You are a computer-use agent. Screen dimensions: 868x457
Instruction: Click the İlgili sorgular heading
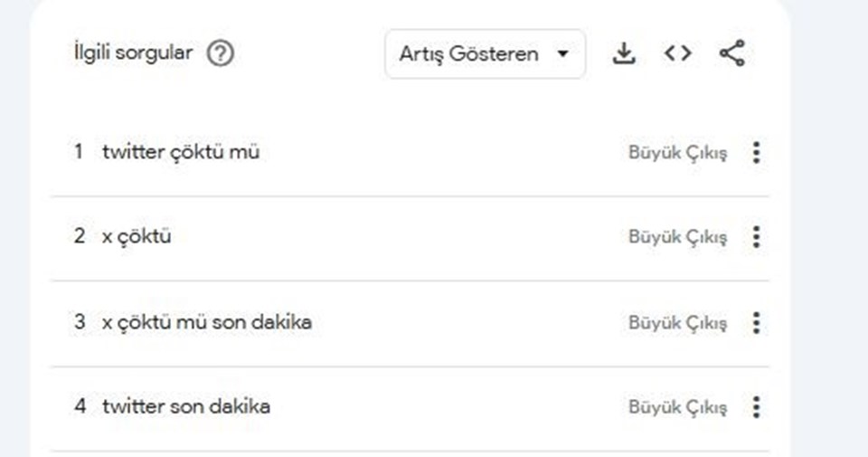(134, 53)
